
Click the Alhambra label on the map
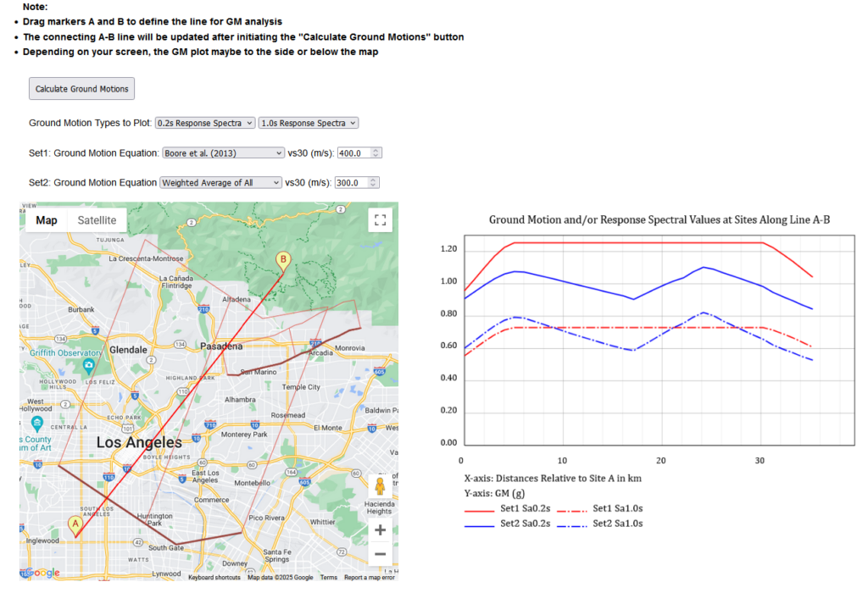pyautogui.click(x=240, y=399)
